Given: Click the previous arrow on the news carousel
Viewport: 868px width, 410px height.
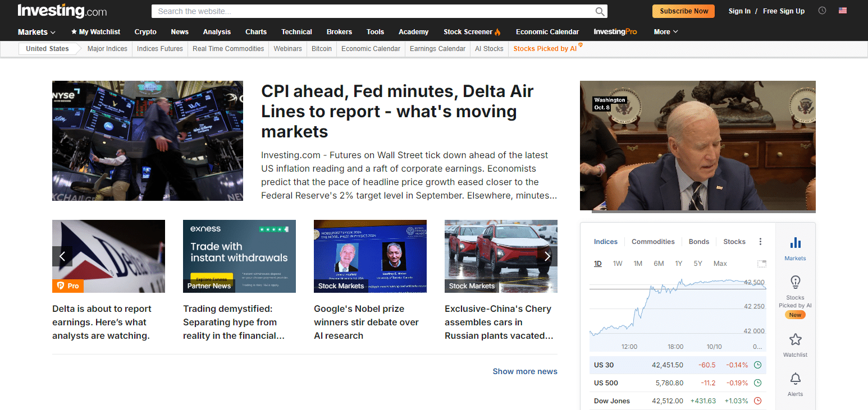Looking at the screenshot, I should pos(62,256).
